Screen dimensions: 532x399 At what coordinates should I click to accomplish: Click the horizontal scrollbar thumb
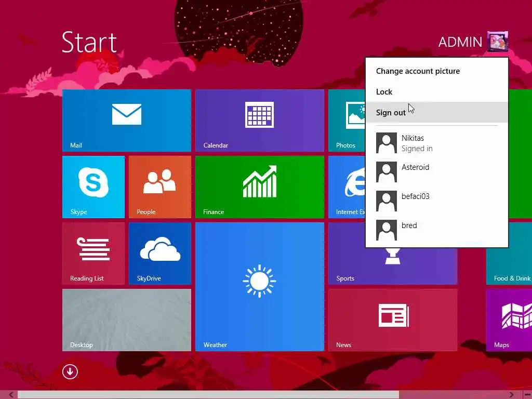pos(208,395)
